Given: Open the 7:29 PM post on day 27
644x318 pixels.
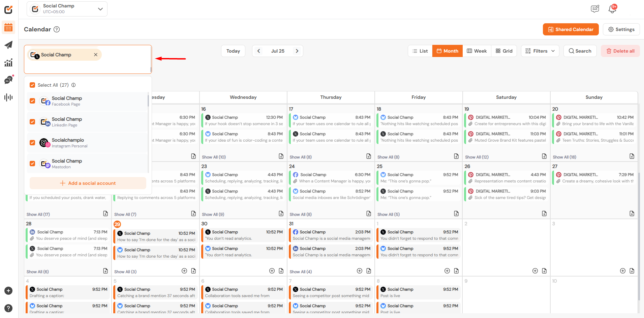Looking at the screenshot, I should coord(594,178).
